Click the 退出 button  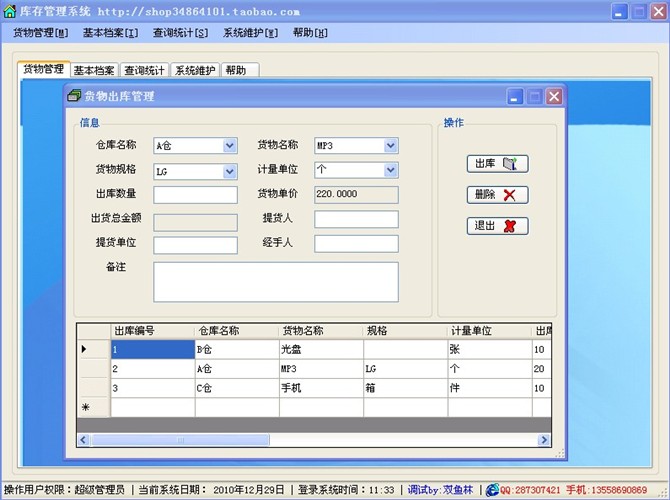497,226
